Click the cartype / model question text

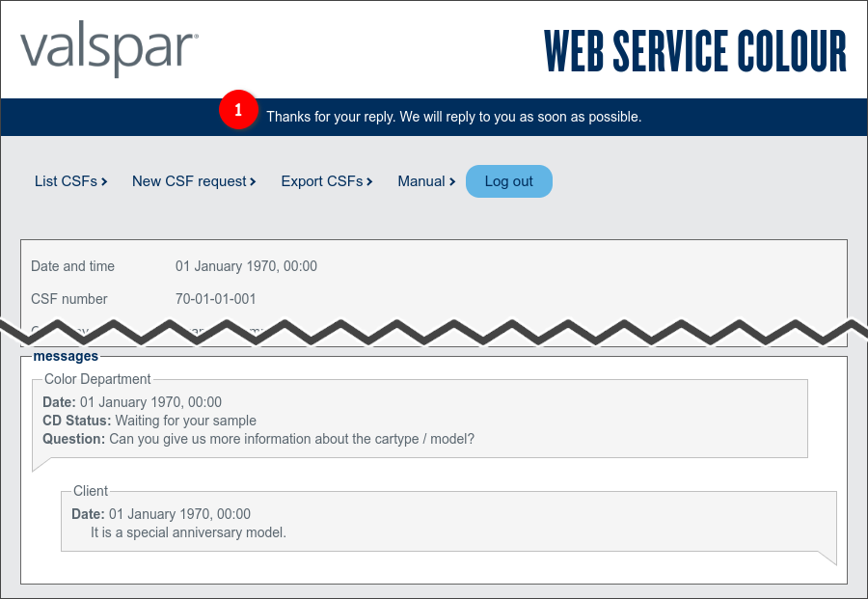click(x=291, y=439)
